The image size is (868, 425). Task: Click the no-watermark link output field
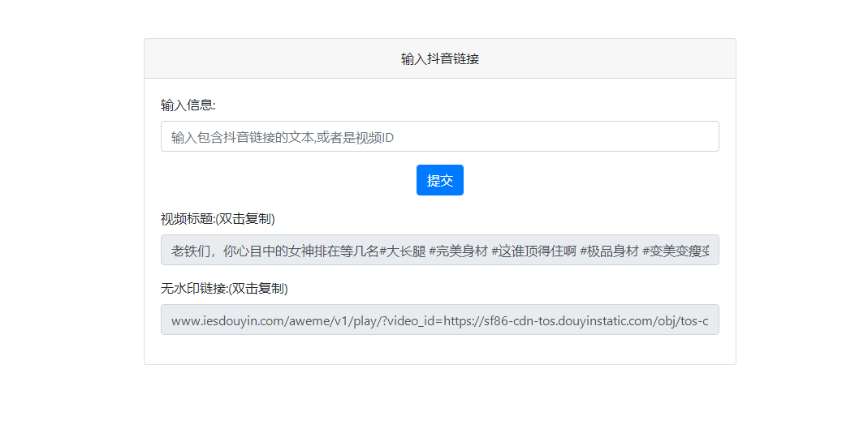coord(439,320)
